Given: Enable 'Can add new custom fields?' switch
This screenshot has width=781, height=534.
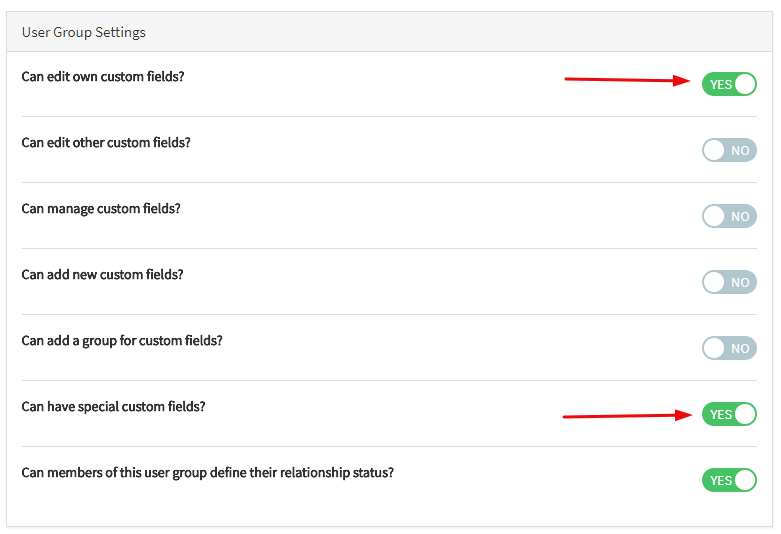Looking at the screenshot, I should 729,282.
